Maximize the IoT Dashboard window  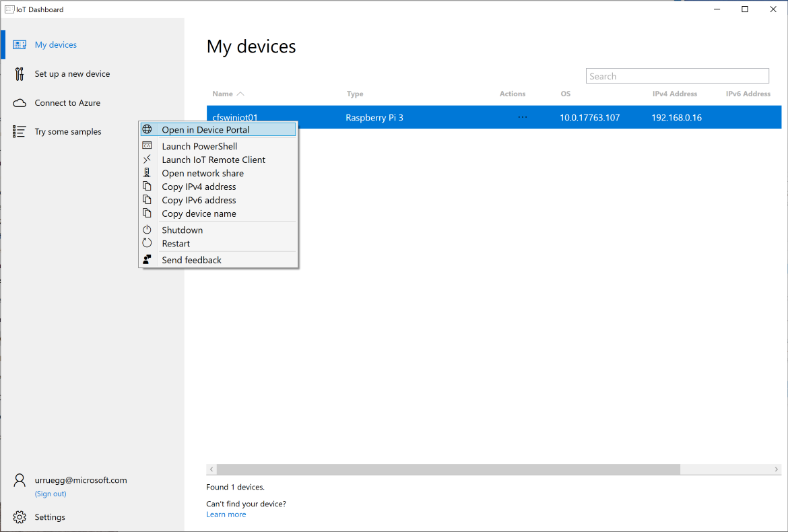745,9
